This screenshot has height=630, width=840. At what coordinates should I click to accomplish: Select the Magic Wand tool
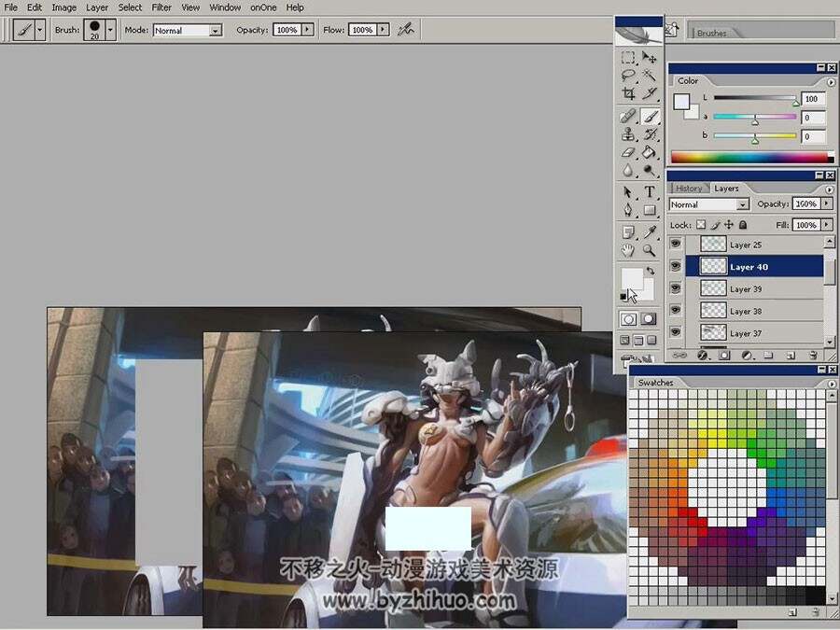[650, 75]
